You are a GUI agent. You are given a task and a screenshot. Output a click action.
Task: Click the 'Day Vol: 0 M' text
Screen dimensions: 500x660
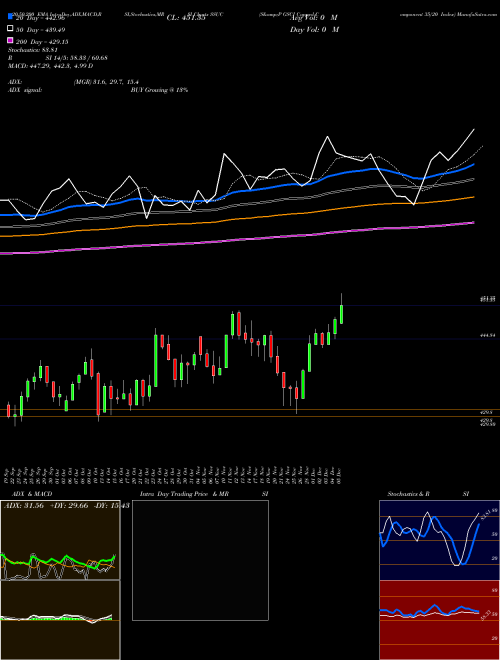(314, 29)
